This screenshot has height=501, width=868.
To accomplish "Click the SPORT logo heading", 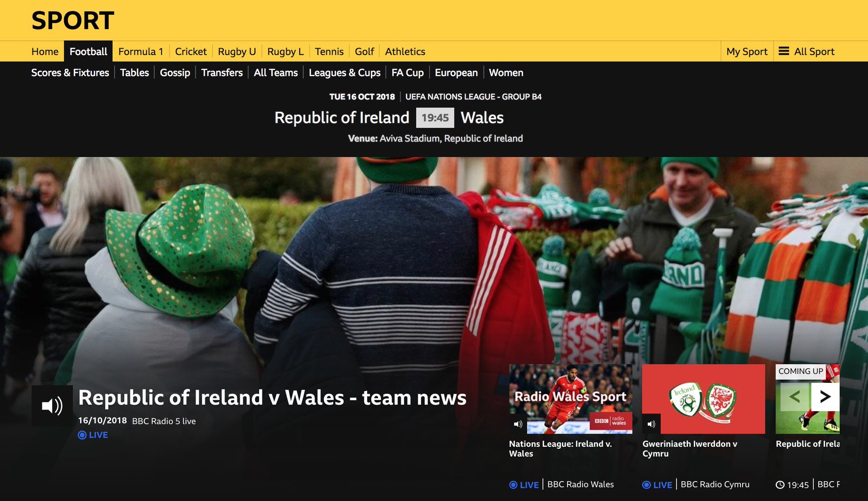I will 73,20.
